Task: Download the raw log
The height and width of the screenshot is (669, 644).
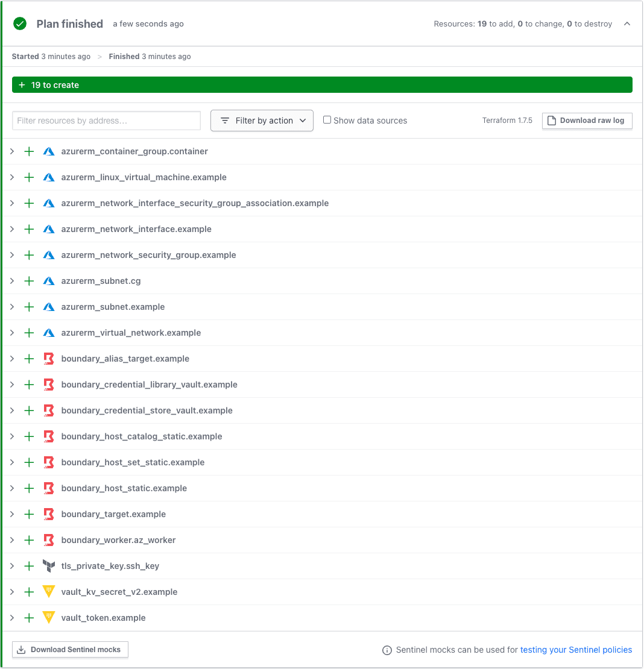Action: 587,121
